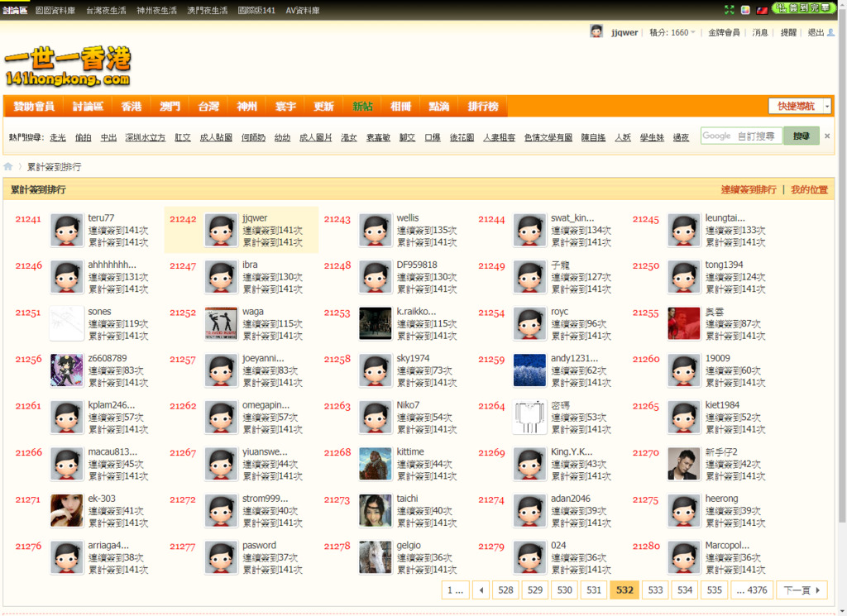The image size is (847, 616).
Task: Click hot search term 深圳水立方
Action: (146, 137)
